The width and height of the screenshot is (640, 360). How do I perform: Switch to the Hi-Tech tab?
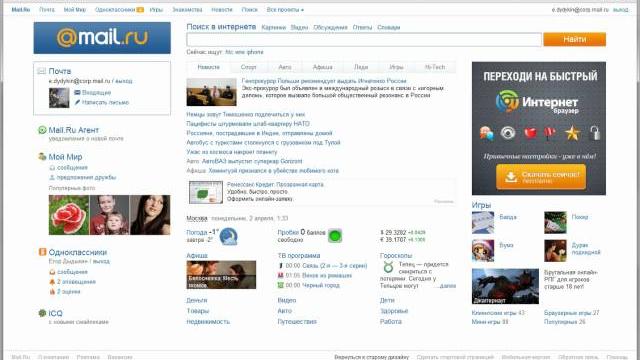(x=435, y=67)
